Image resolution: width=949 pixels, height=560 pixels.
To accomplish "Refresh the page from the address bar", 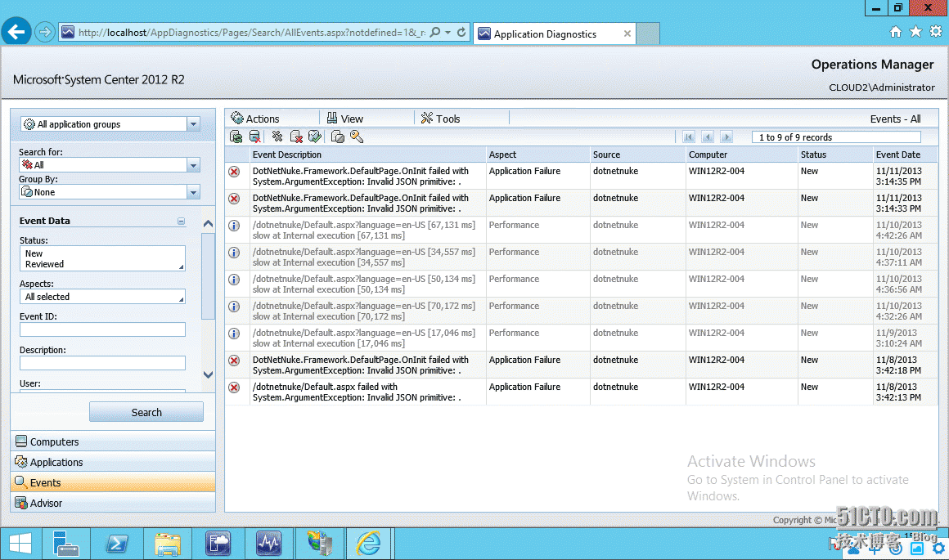I will (x=461, y=32).
